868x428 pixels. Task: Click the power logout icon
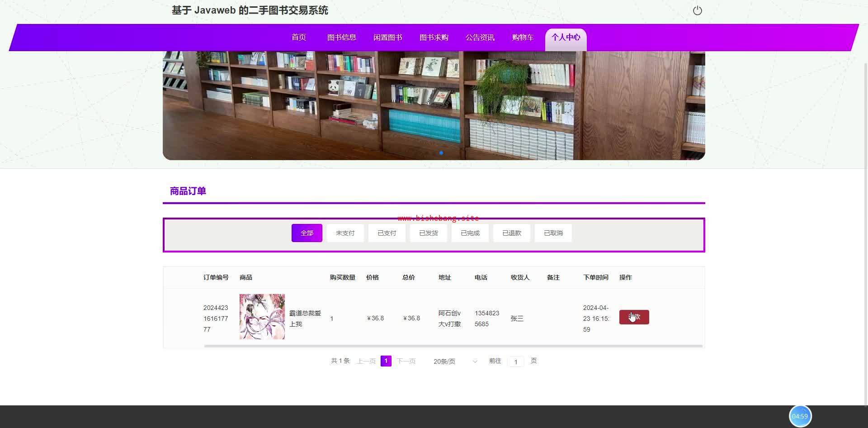[698, 10]
